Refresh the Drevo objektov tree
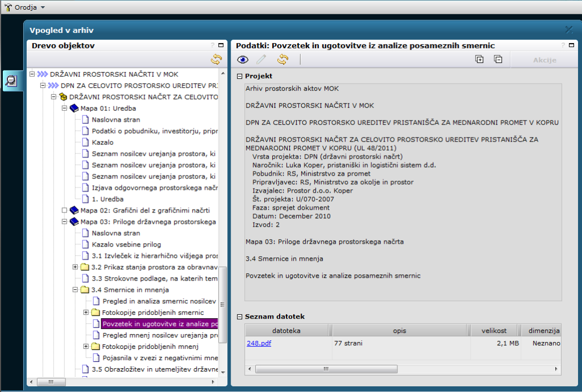Viewport: 582px width, 392px height. coord(216,59)
